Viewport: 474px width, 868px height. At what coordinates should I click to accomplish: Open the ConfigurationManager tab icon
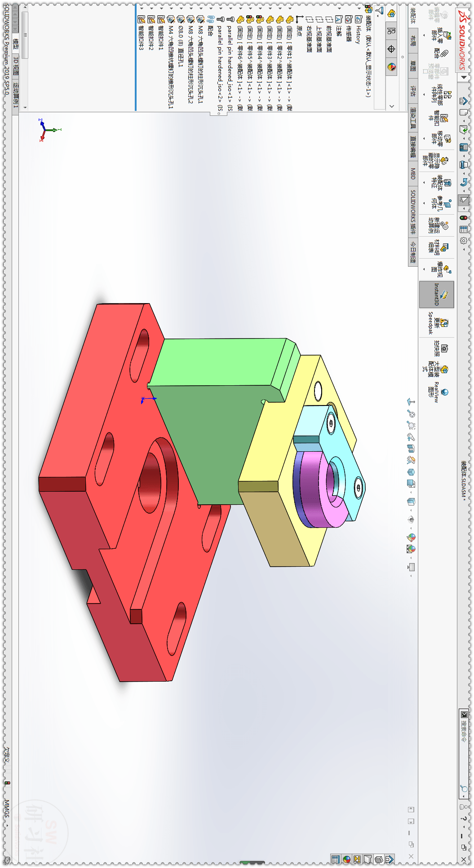(391, 31)
